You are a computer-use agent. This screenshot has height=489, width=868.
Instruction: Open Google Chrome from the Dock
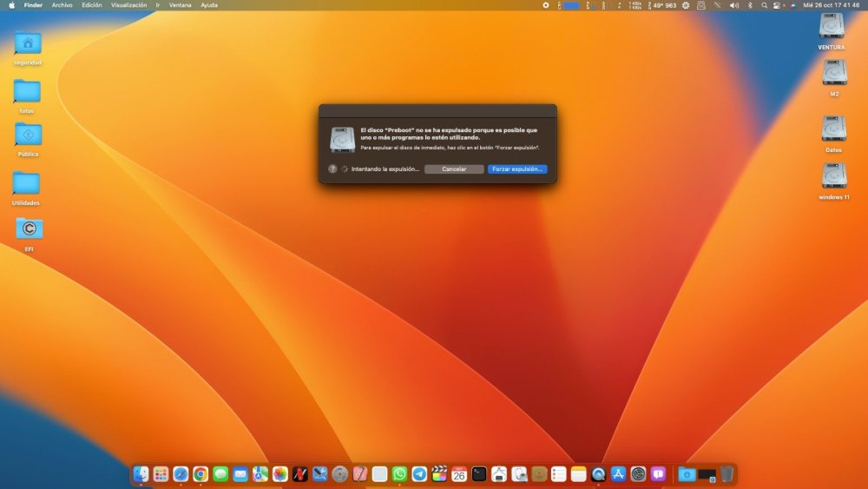click(201, 474)
